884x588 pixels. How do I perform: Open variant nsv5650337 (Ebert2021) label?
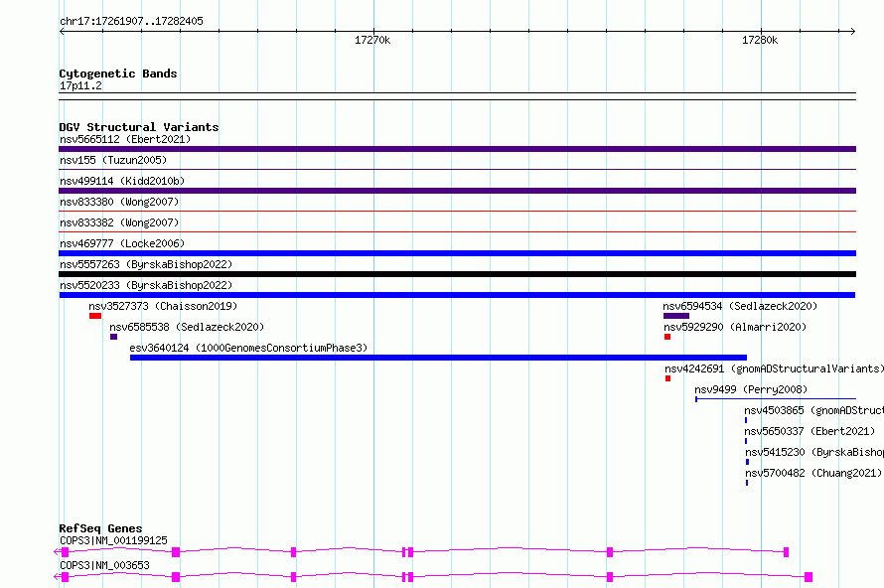click(x=810, y=431)
